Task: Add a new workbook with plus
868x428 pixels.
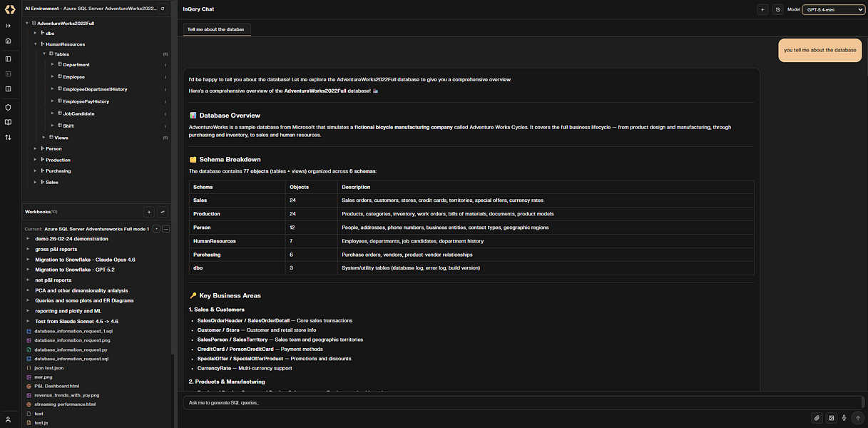Action: 149,212
